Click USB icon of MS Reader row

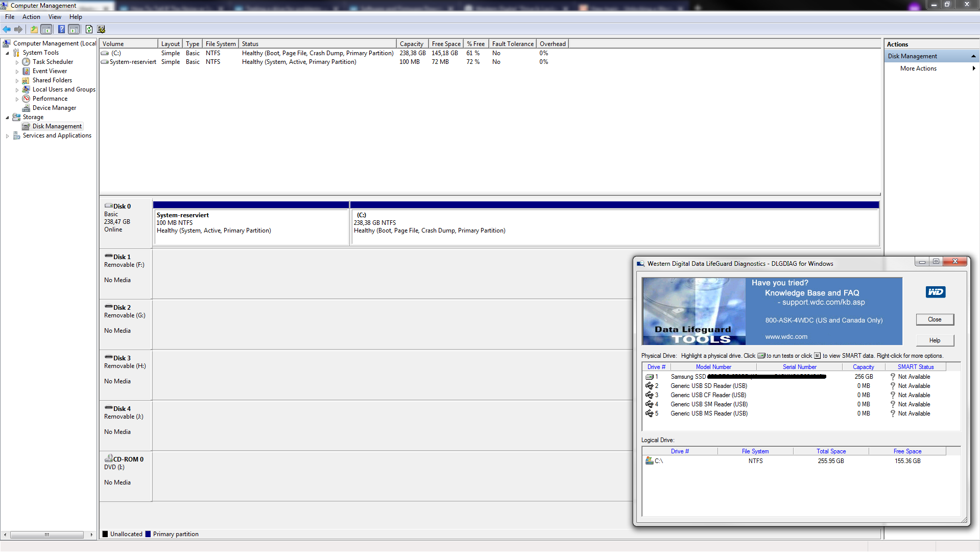pos(649,413)
